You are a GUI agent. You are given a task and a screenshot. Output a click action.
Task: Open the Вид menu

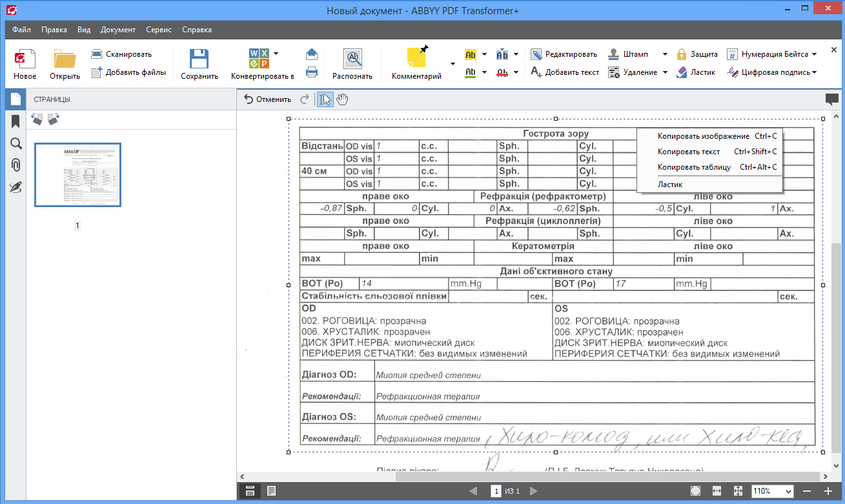pyautogui.click(x=84, y=30)
